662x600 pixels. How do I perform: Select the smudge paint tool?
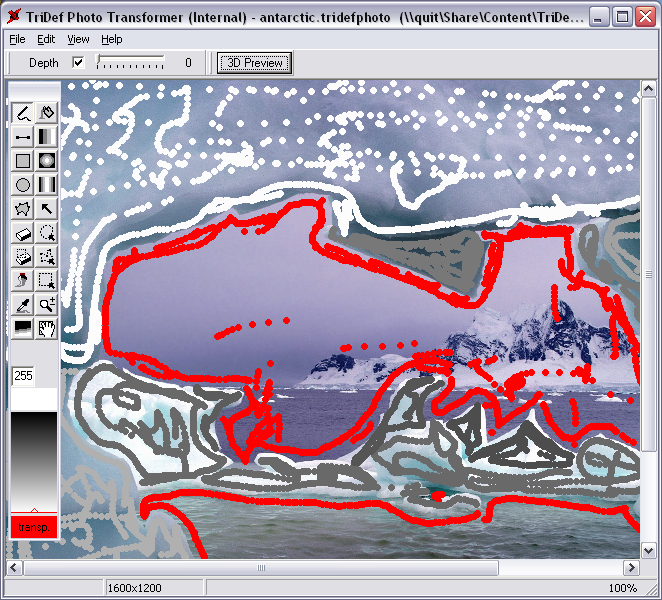22,280
